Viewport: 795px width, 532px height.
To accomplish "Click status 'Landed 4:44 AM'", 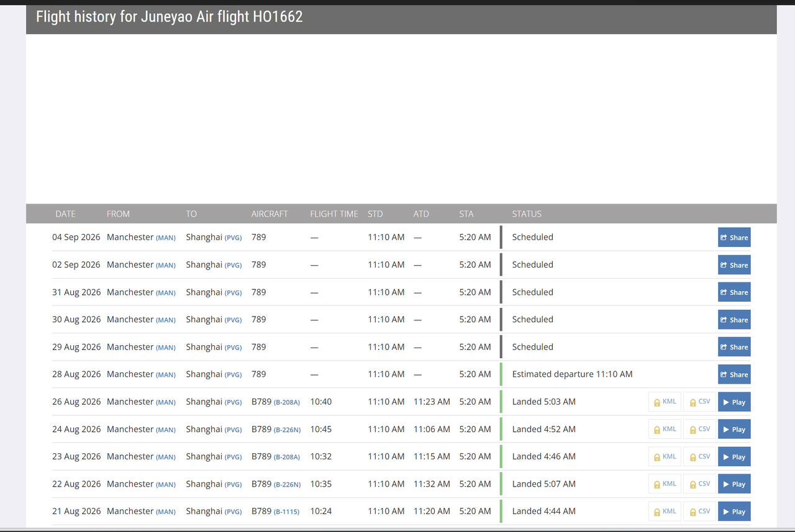I will click(x=544, y=511).
